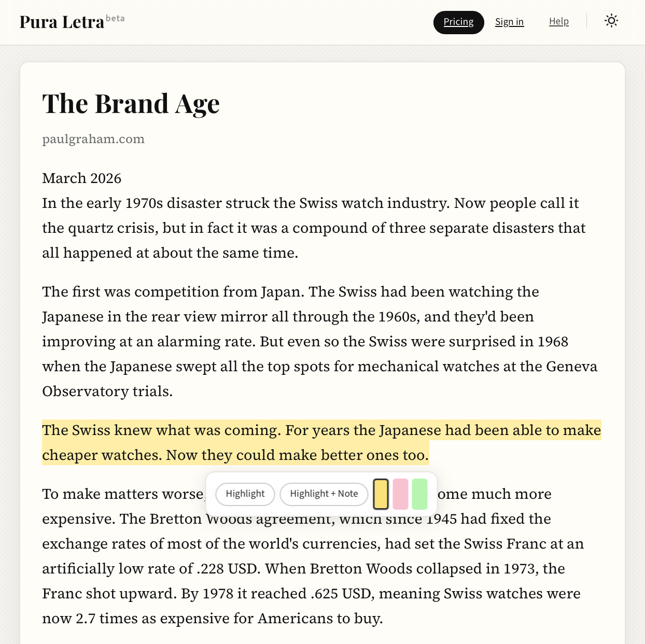Pick the pink highlight color swatch
645x644 pixels.
400,494
